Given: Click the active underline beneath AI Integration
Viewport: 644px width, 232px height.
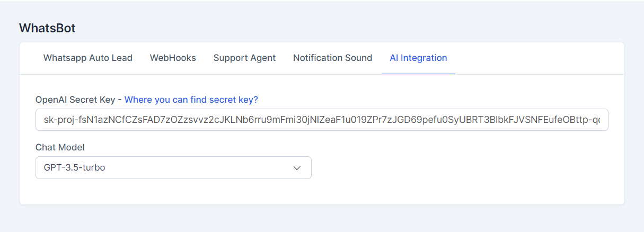Looking at the screenshot, I should click(418, 74).
